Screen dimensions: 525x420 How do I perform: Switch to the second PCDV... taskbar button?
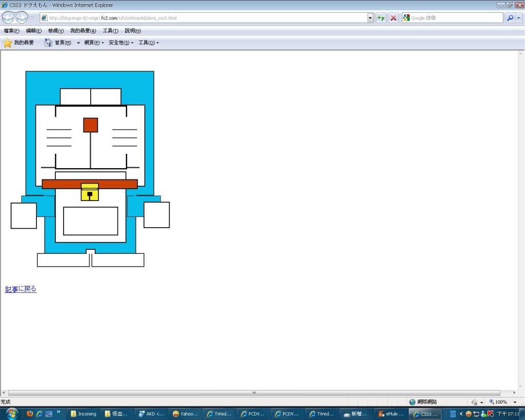pos(288,414)
